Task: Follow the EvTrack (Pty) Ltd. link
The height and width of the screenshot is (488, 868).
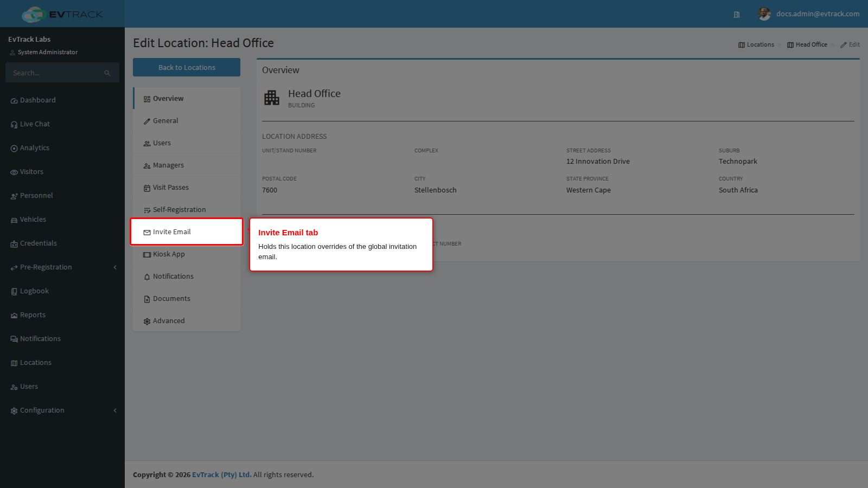Action: tap(222, 475)
